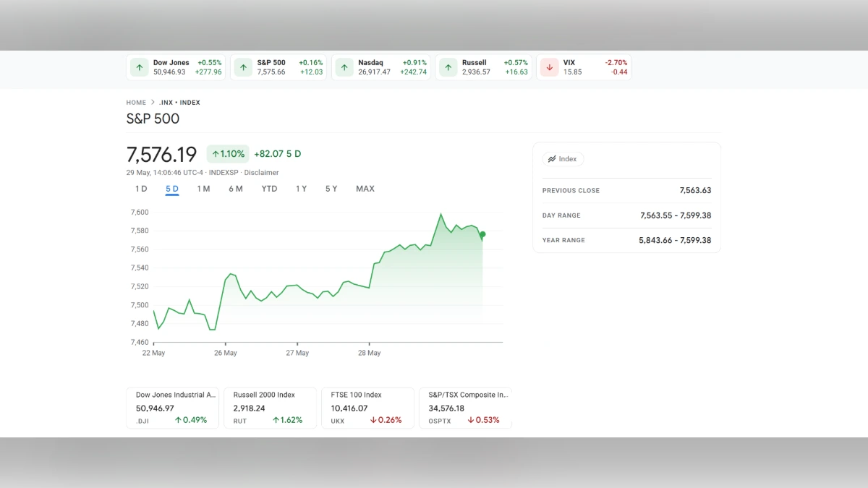Switch chart to 1 Y range
868x488 pixels.
point(301,189)
